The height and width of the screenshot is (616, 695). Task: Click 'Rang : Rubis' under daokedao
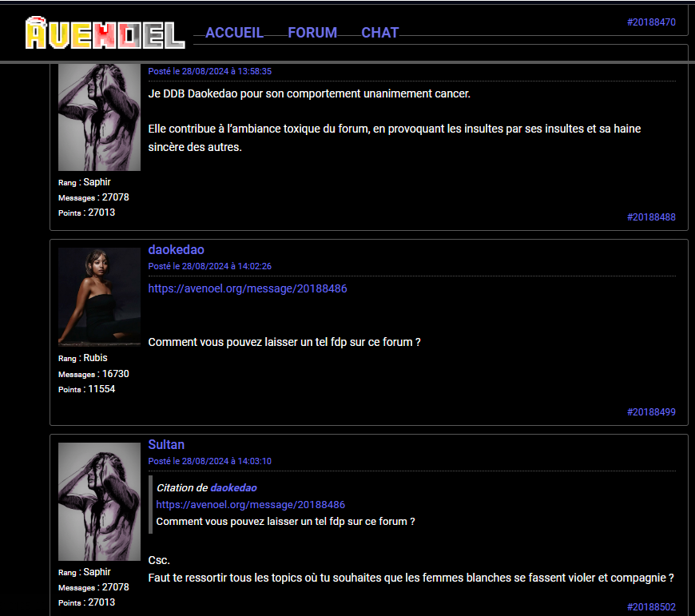(83, 358)
